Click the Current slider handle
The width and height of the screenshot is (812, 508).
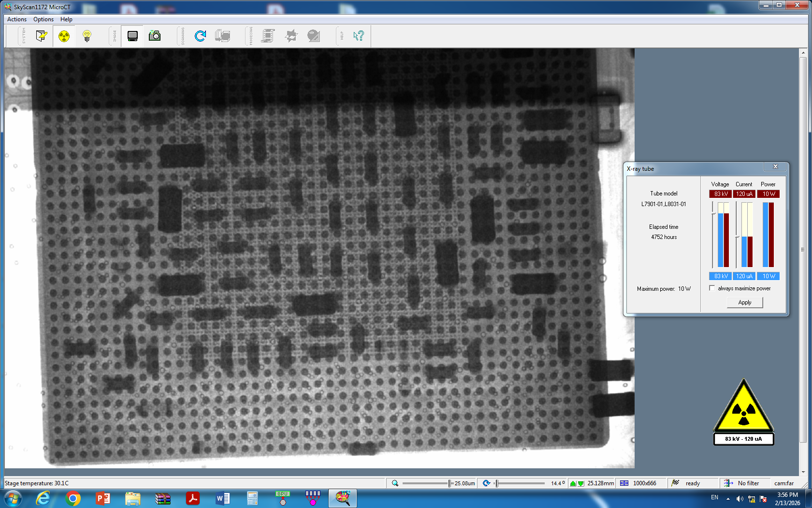[737, 237]
